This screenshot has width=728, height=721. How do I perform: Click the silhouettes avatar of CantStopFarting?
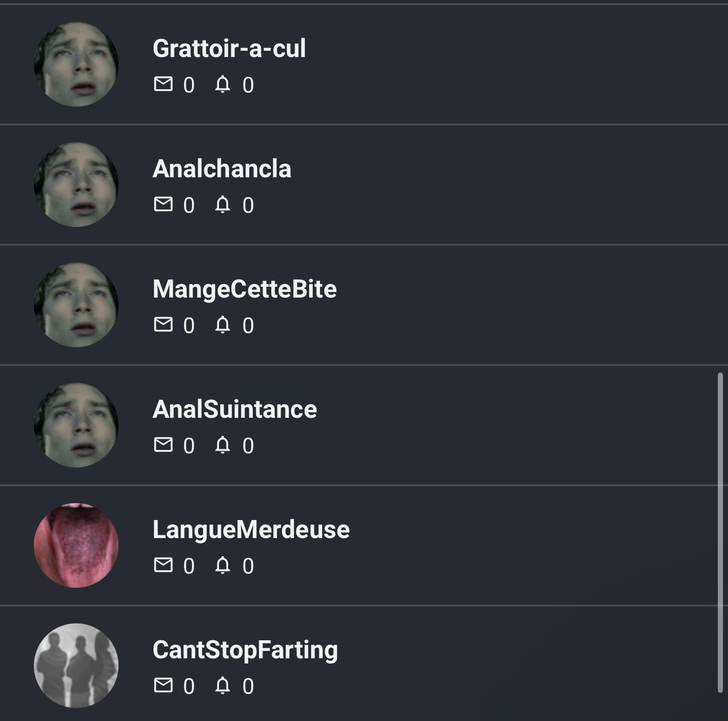(76, 666)
